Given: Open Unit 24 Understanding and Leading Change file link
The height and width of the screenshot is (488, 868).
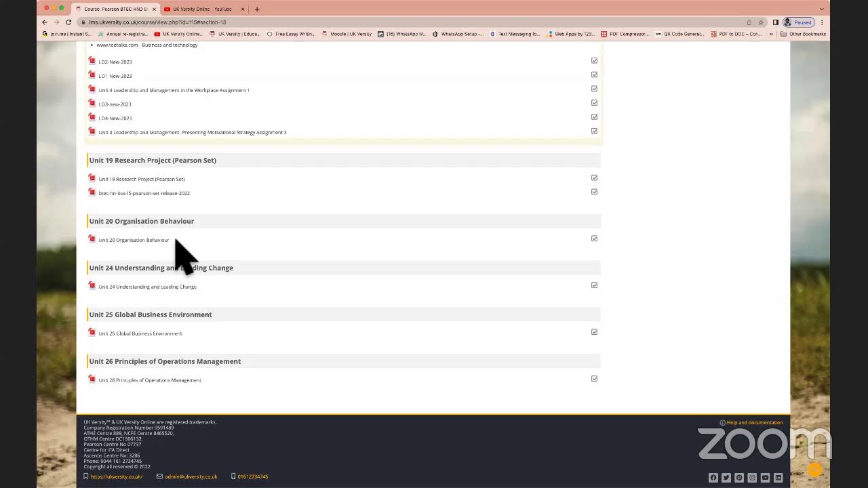Looking at the screenshot, I should (x=147, y=287).
